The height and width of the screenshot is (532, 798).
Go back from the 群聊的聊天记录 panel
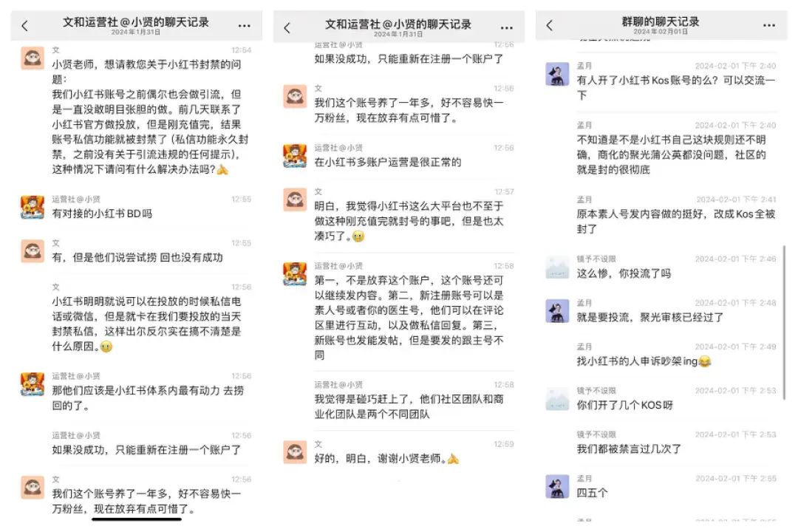[549, 25]
